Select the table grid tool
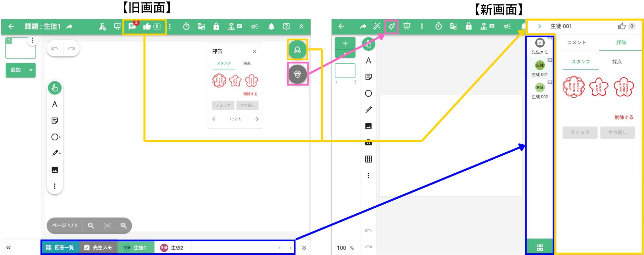Viewport: 644px width, 255px height. (x=368, y=159)
